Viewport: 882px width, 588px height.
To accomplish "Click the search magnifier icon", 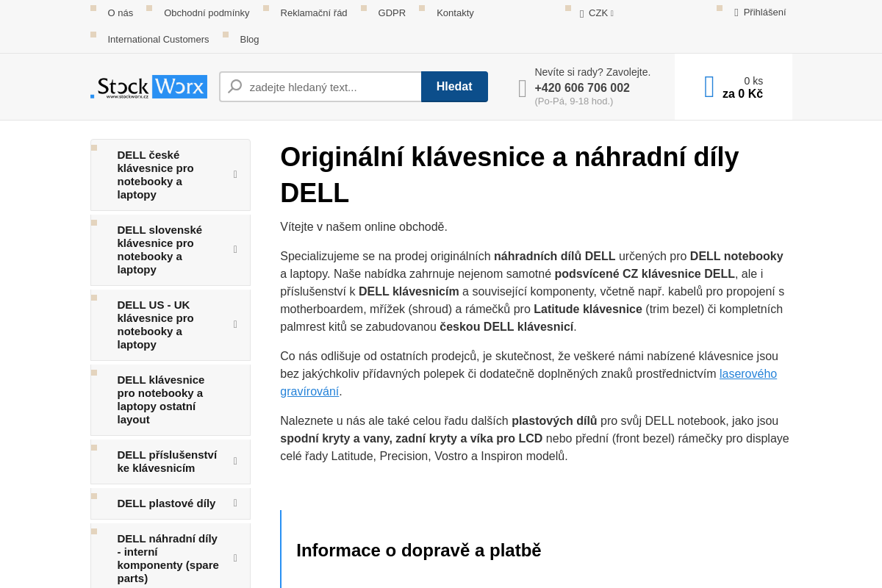I will pyautogui.click(x=235, y=87).
